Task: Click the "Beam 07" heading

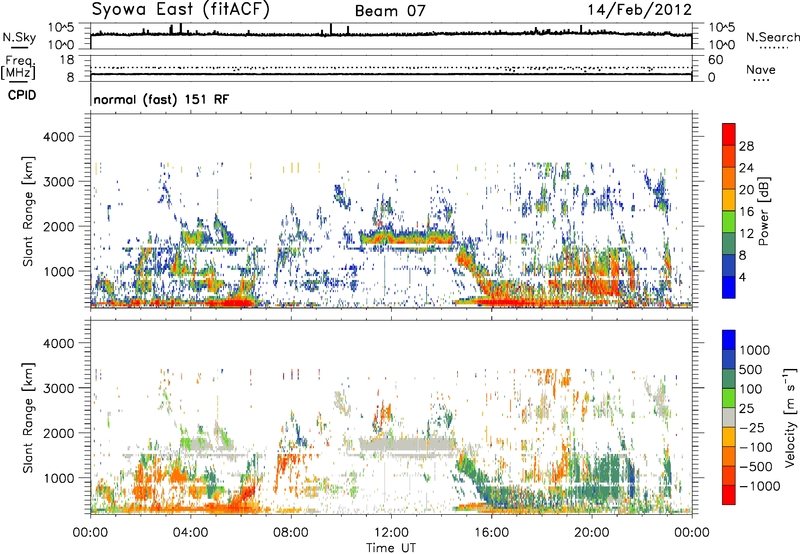Action: [390, 11]
